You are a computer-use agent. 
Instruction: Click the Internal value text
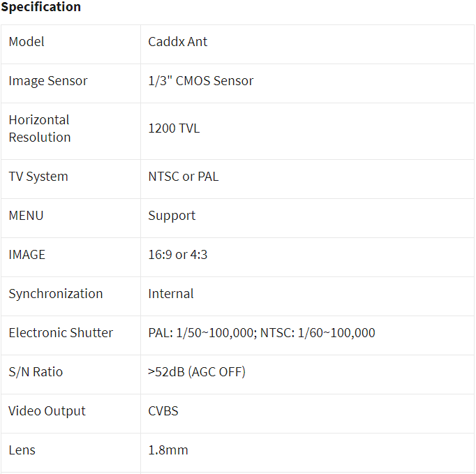pyautogui.click(x=171, y=294)
